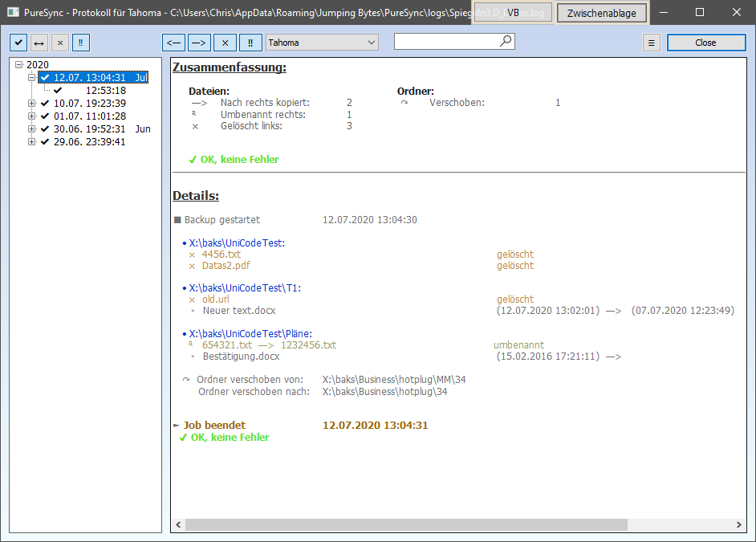
Task: Select the Spiegeln3 log tab in the title bar
Action: [x=511, y=12]
